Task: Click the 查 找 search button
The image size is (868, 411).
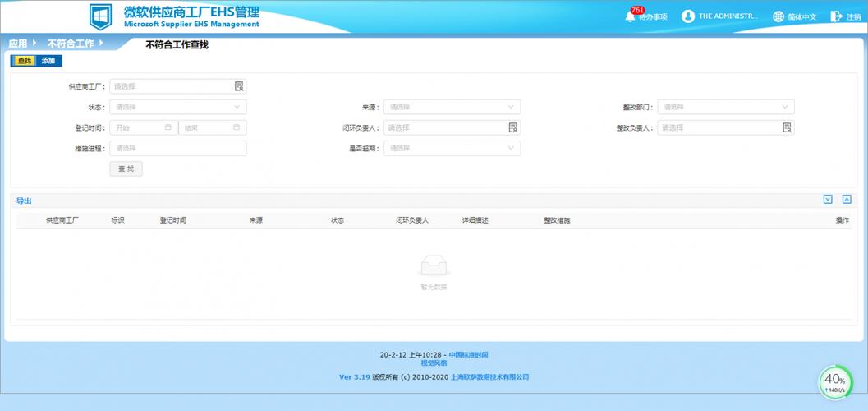Action: coord(126,169)
